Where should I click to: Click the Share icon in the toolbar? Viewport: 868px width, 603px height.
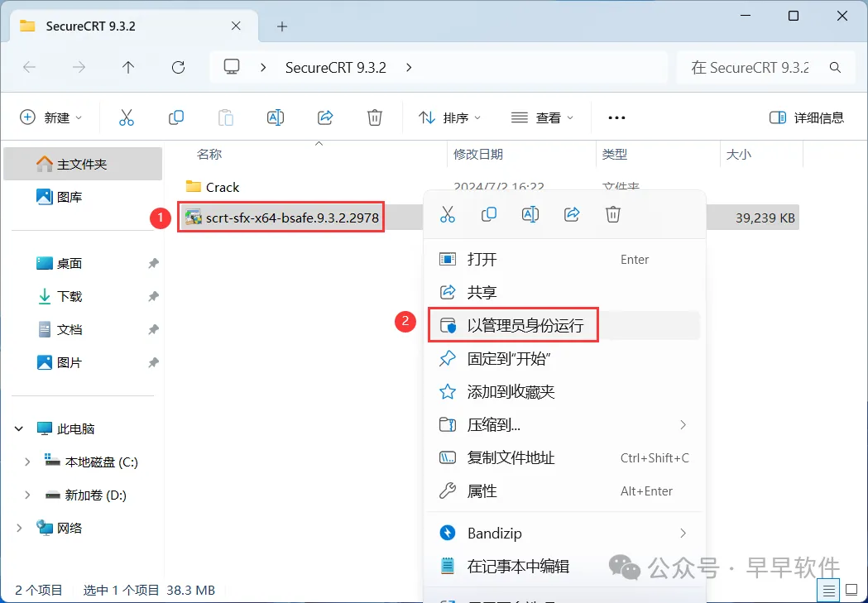(325, 117)
